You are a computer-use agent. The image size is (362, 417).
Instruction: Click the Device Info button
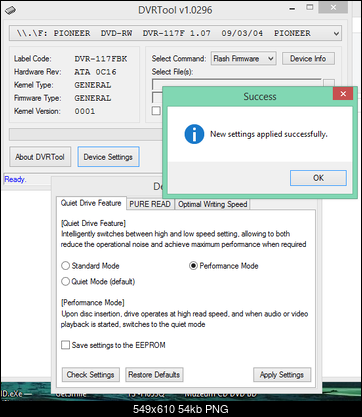(x=308, y=59)
